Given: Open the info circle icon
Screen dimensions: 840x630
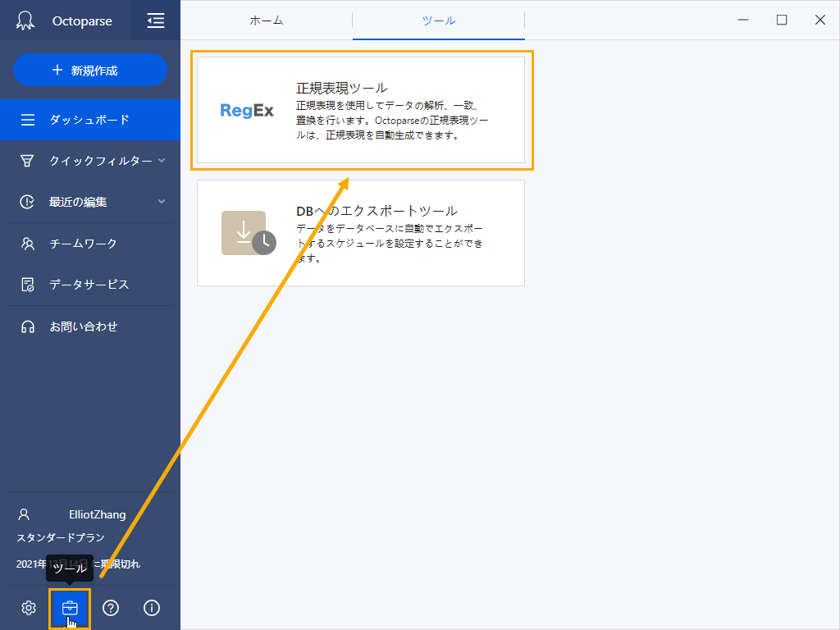Looking at the screenshot, I should tap(152, 608).
